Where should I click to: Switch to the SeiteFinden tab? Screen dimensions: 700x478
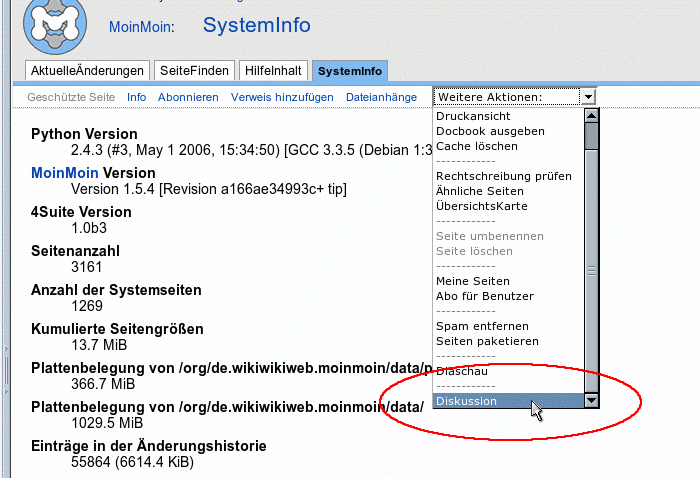click(x=195, y=70)
